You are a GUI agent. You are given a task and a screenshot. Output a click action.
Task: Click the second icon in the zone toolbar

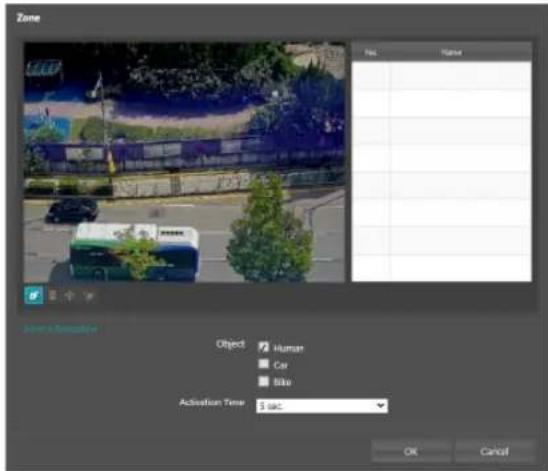click(x=53, y=296)
